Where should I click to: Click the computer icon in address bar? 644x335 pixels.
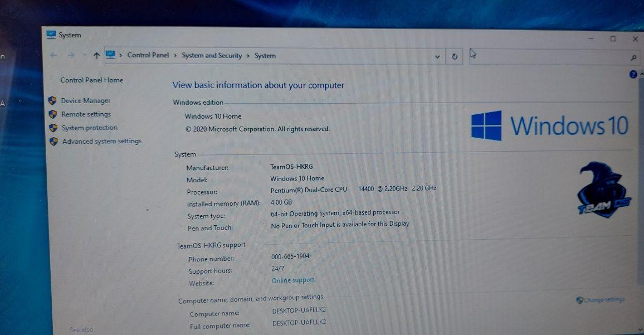pos(111,55)
